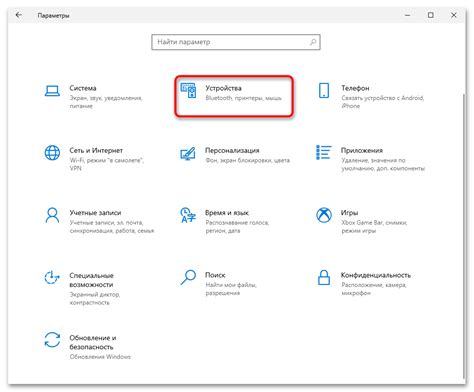Click the Экранный диктор, контрастность text

95,298
